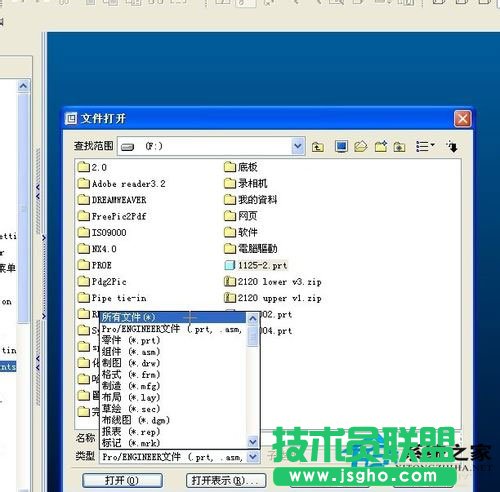Select 布局 (*.lay) file type

click(173, 397)
